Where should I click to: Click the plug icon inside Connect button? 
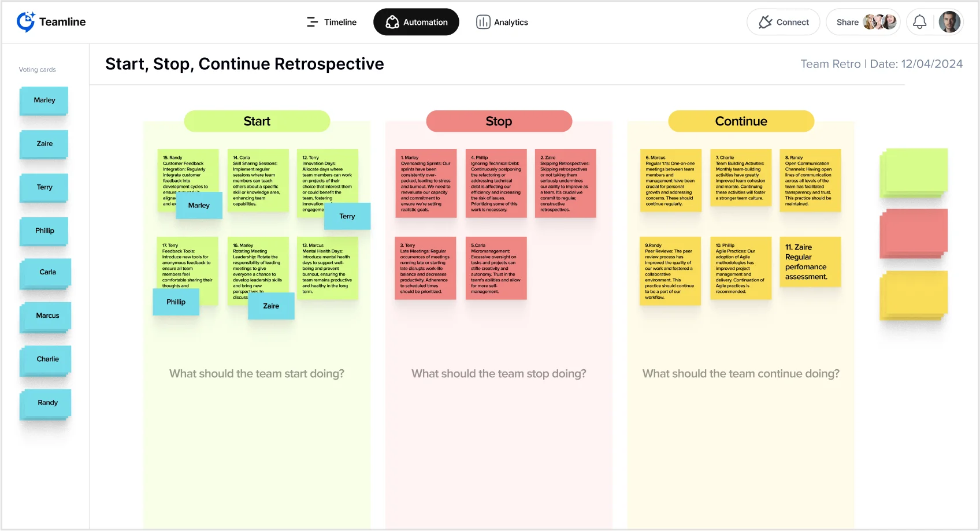click(x=765, y=22)
